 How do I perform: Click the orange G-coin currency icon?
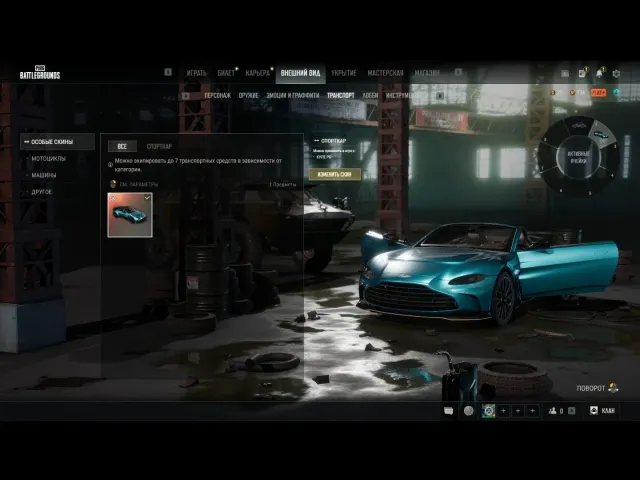click(x=553, y=93)
